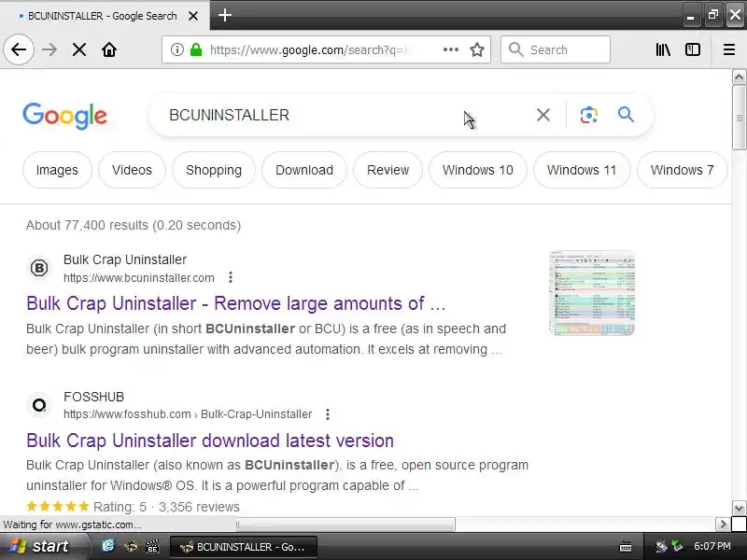Click the vertical scrollbar up arrow
747x560 pixels.
coord(739,77)
